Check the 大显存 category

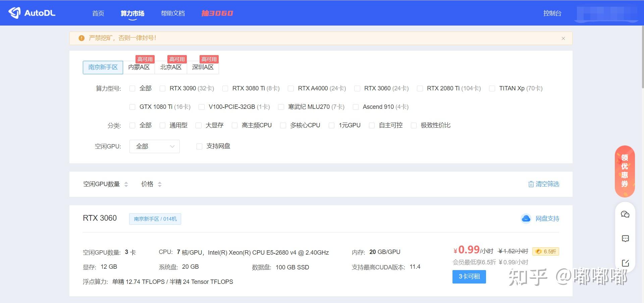199,125
